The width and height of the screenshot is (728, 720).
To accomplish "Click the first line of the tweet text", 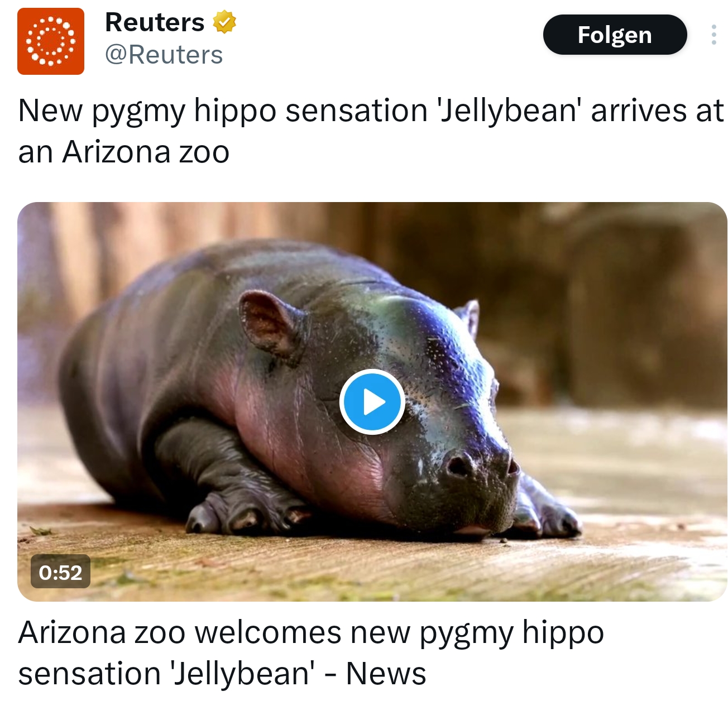I will (371, 111).
